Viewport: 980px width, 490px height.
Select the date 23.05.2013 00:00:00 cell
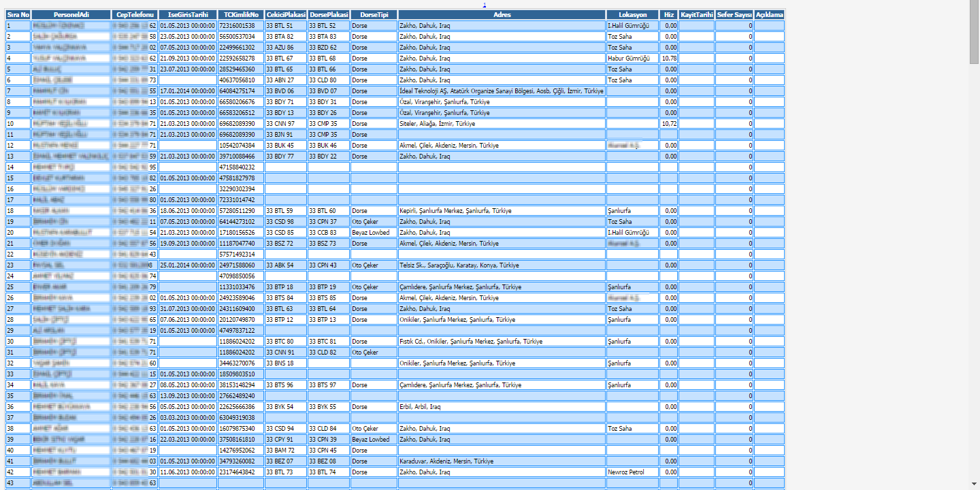(188, 37)
